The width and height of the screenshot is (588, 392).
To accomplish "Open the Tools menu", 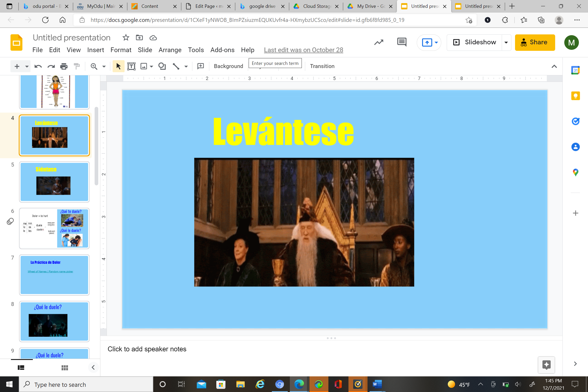I will coord(196,50).
